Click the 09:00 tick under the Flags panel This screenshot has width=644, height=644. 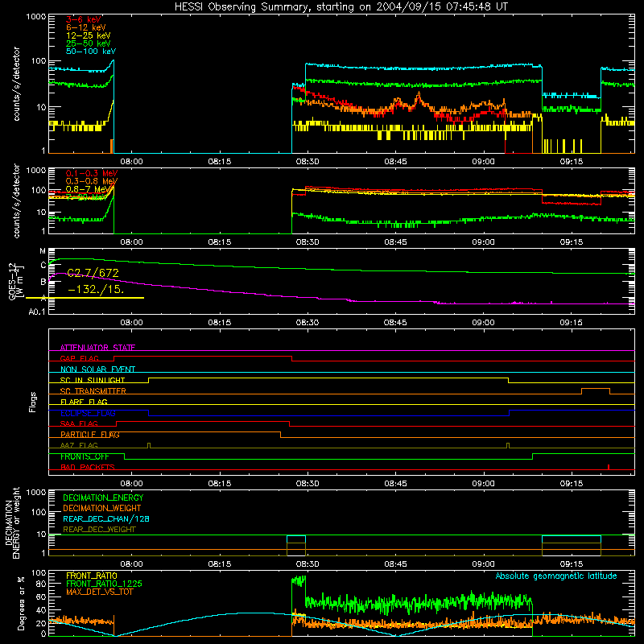click(x=483, y=484)
